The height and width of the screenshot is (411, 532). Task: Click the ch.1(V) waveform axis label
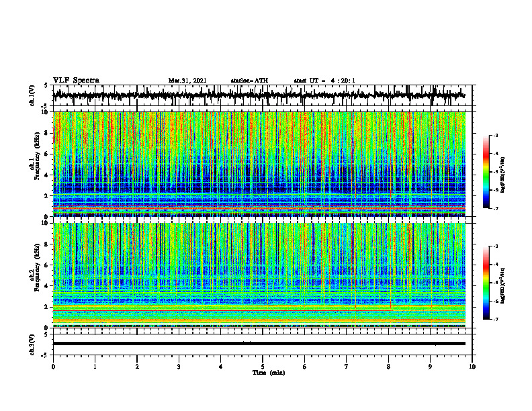coord(32,95)
